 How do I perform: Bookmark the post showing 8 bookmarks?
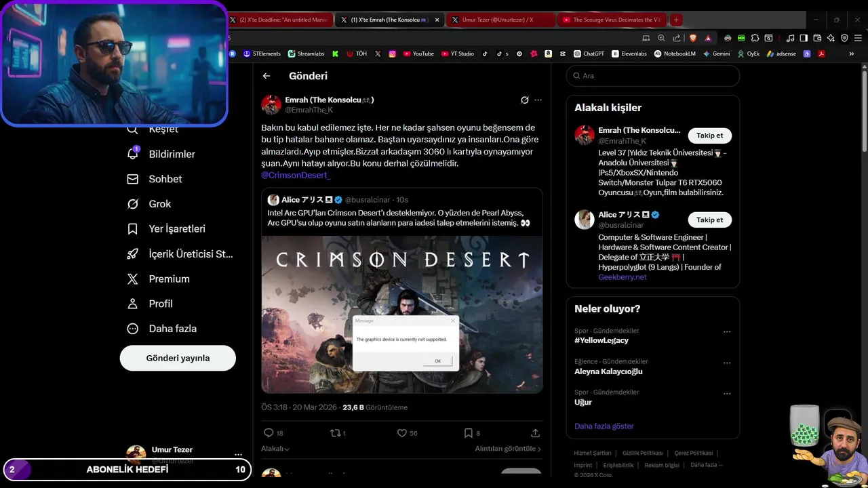click(468, 432)
